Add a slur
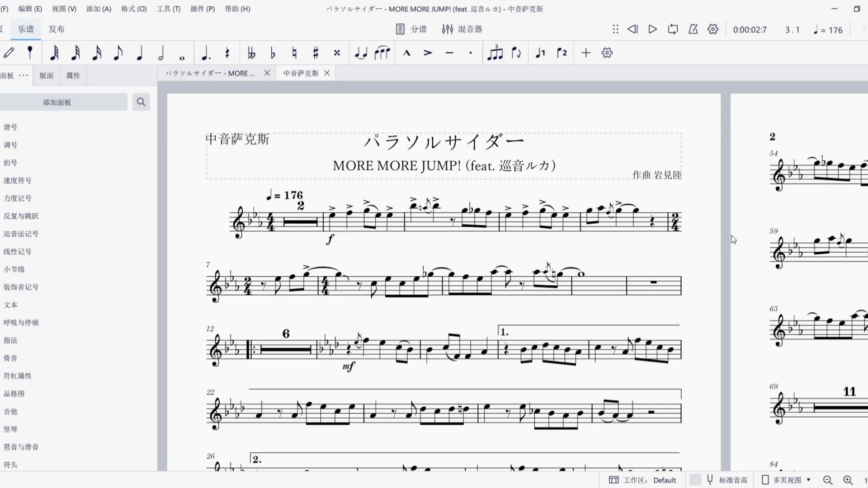The image size is (868, 488). tap(382, 53)
